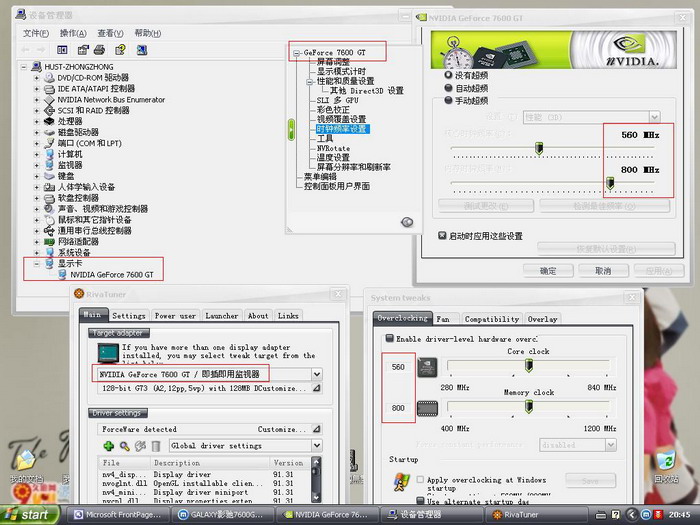Screen dimensions: 700x525
Task: Click the Back arrow in Device Manager toolbar
Action: click(x=25, y=50)
